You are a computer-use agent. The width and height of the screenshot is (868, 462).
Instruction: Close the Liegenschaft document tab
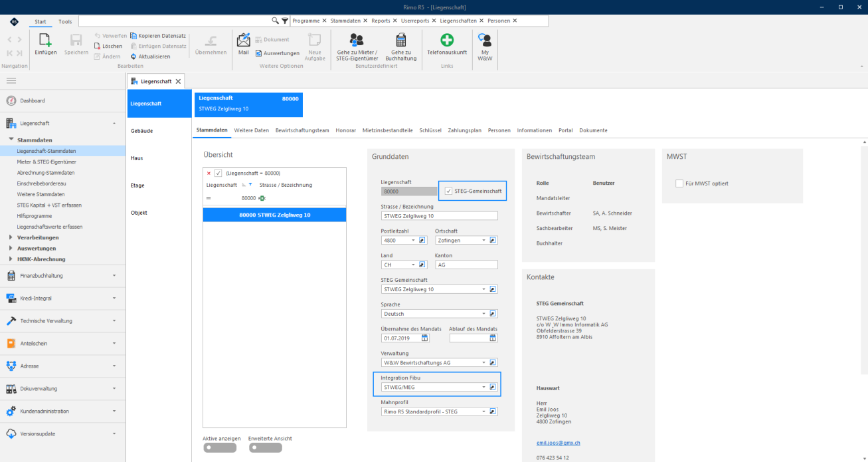click(x=178, y=81)
